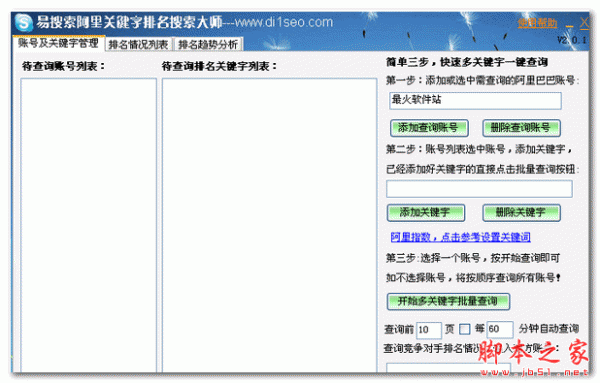
Task: Click the page count field showing 10
Action: point(429,330)
